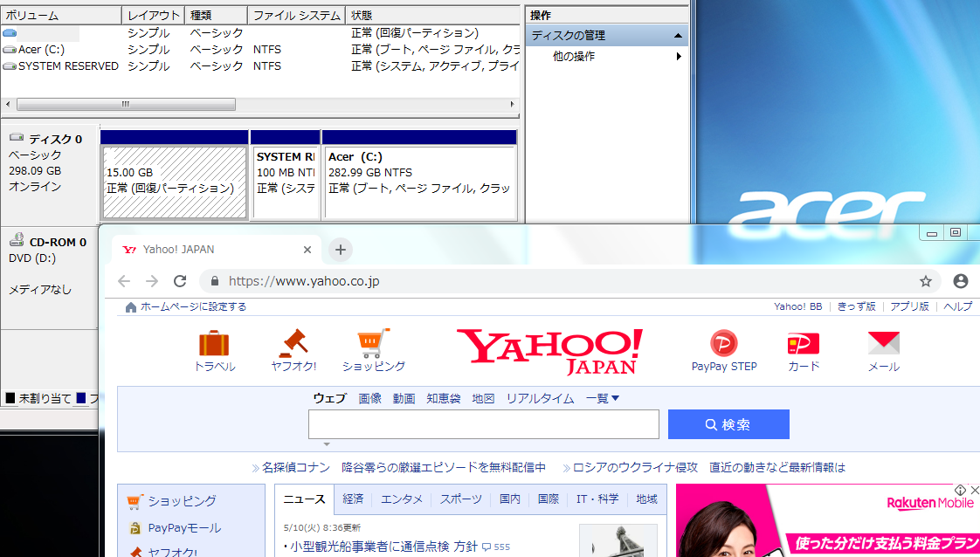Click the news thumbnail image
The width and height of the screenshot is (980, 557).
coord(618,540)
